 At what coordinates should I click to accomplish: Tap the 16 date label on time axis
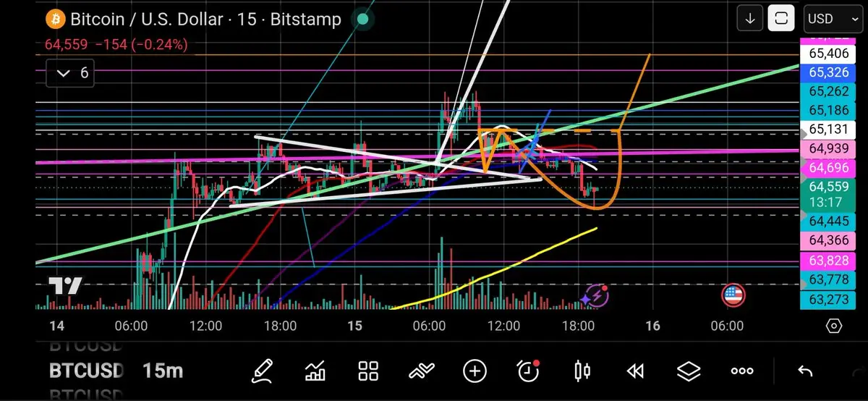[x=652, y=326]
